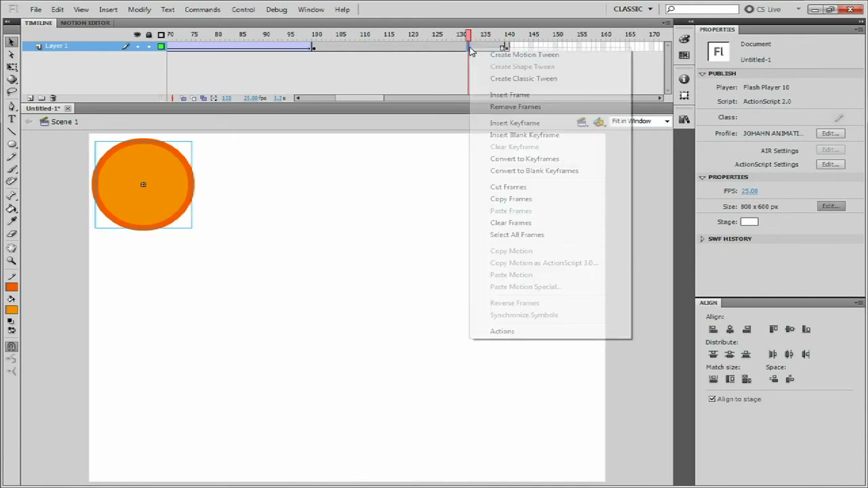Screen dimensions: 868x488
Task: Click the Align left edge icon
Action: pos(713,329)
